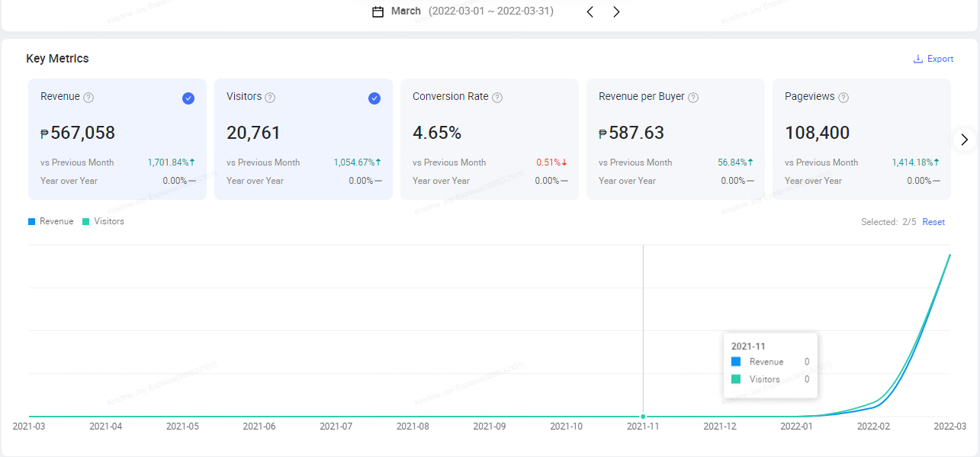
Task: Select the Pageviews metric card
Action: click(862, 139)
